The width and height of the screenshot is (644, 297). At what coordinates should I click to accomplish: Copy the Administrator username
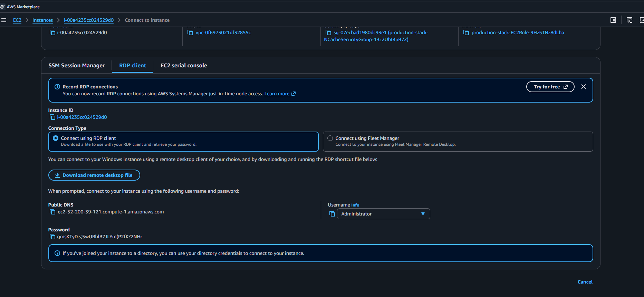click(332, 214)
